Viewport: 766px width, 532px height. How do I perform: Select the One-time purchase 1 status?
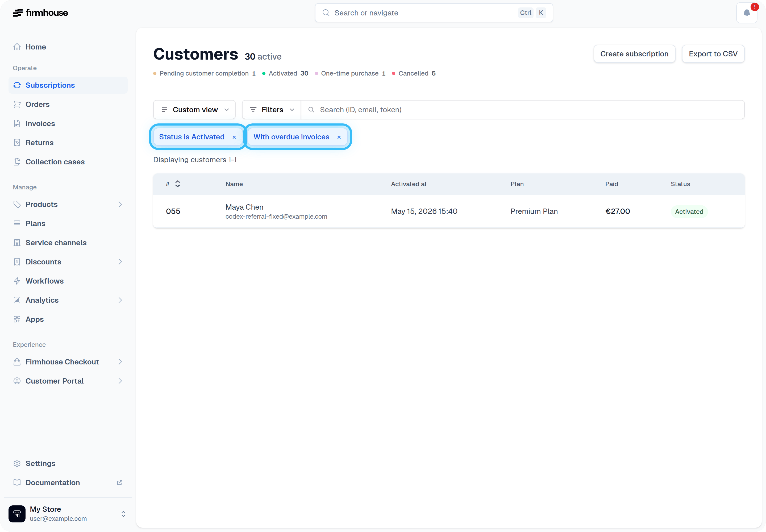pos(350,73)
